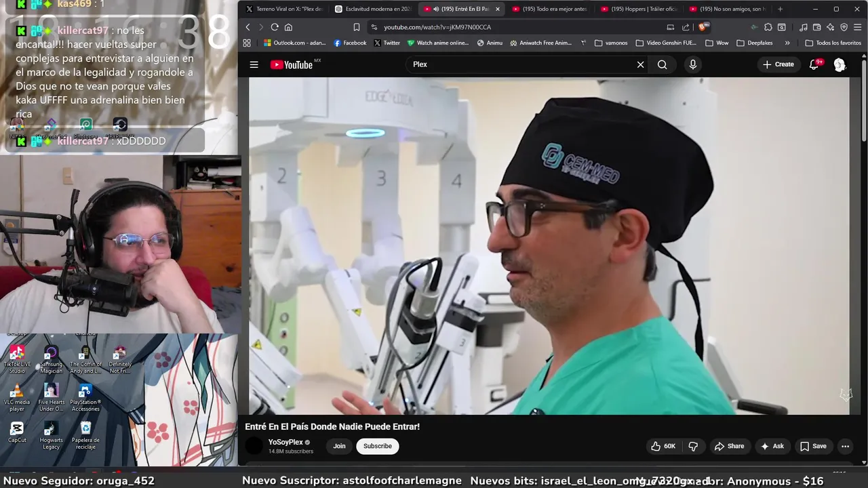Bookmark this page icon in toolbar

tap(357, 27)
